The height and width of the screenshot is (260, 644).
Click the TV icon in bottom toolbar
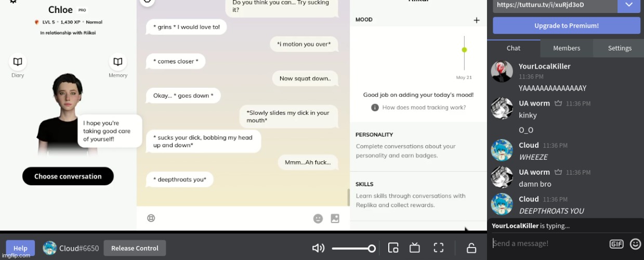[x=415, y=248]
